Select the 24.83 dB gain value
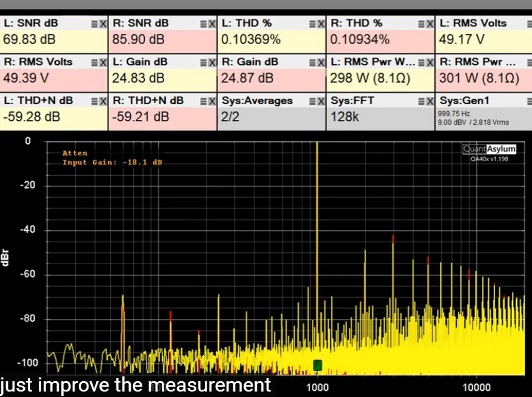The width and height of the screenshot is (532, 397). (138, 78)
